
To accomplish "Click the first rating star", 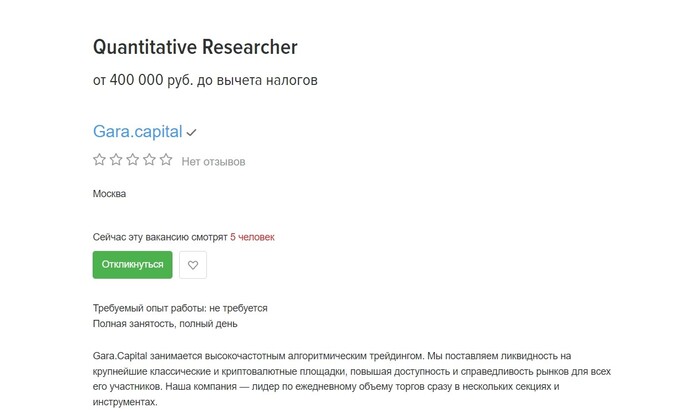I will tap(99, 160).
